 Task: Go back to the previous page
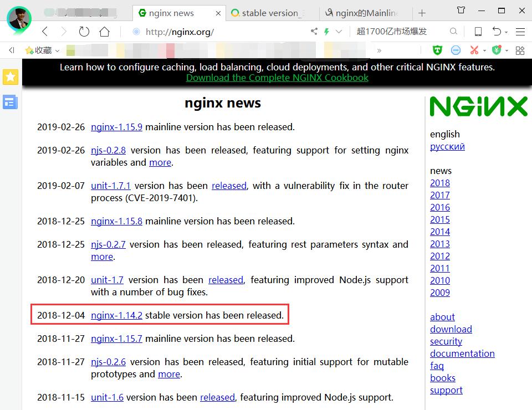(x=45, y=32)
